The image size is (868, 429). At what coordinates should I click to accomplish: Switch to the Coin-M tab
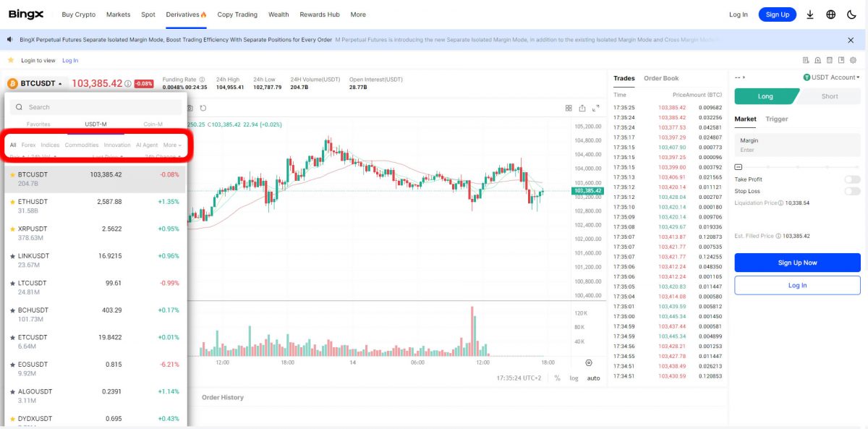(x=153, y=124)
